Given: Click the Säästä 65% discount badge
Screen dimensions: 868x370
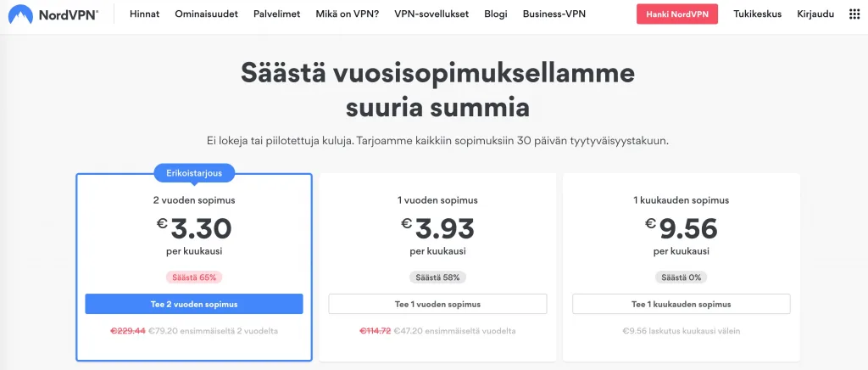Looking at the screenshot, I should [x=194, y=277].
